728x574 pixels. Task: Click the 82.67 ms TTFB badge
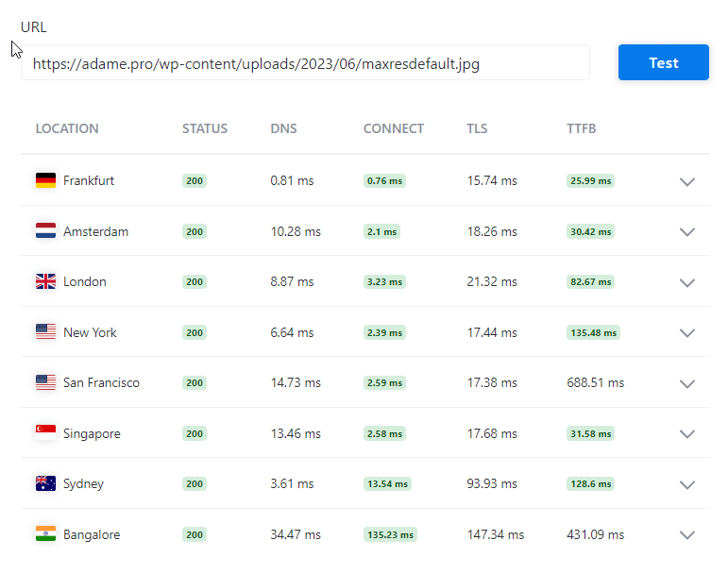(x=590, y=281)
